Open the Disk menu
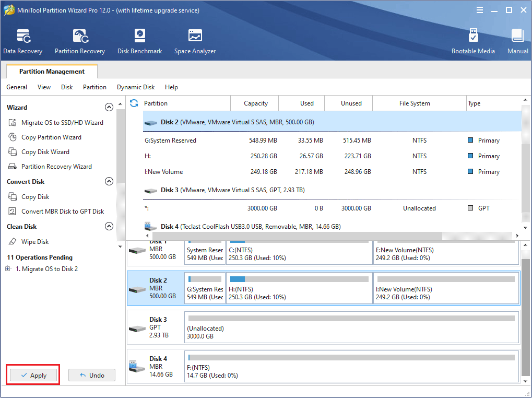 [x=67, y=87]
